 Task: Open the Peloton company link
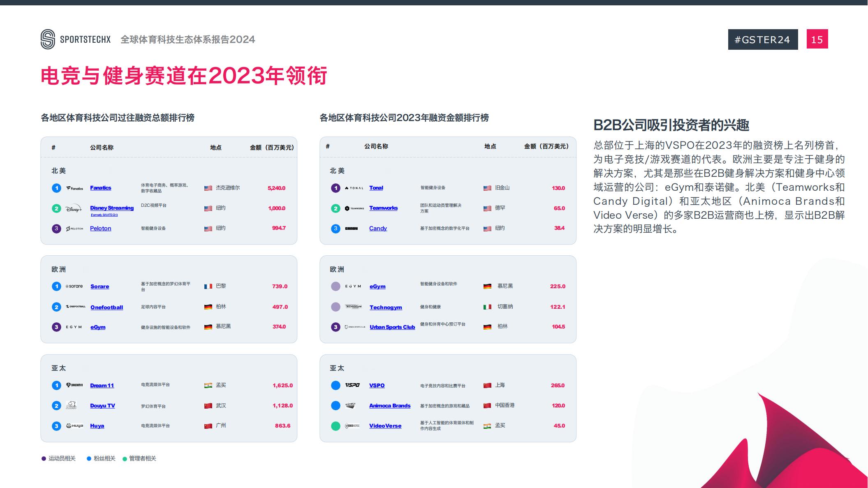101,228
